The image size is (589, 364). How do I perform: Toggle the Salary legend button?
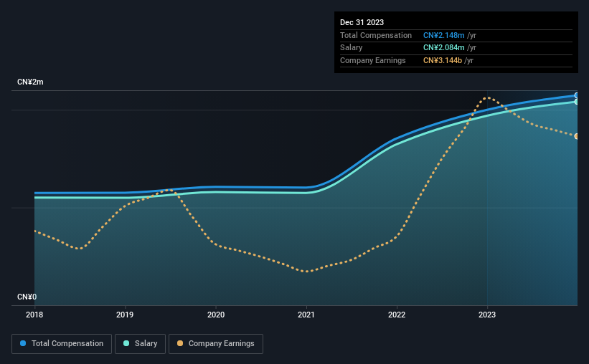point(140,344)
